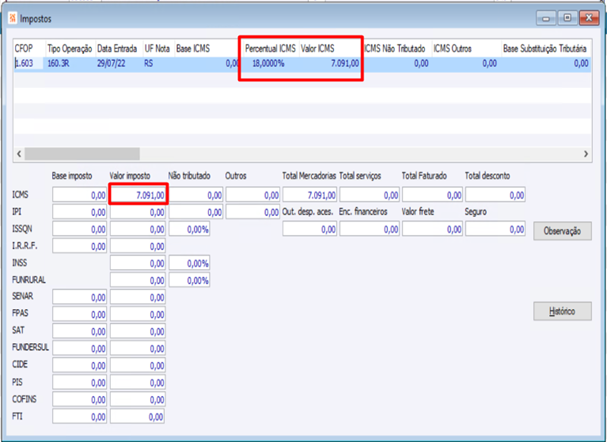Focus the IPI Outros field
607x442 pixels.
253,212
